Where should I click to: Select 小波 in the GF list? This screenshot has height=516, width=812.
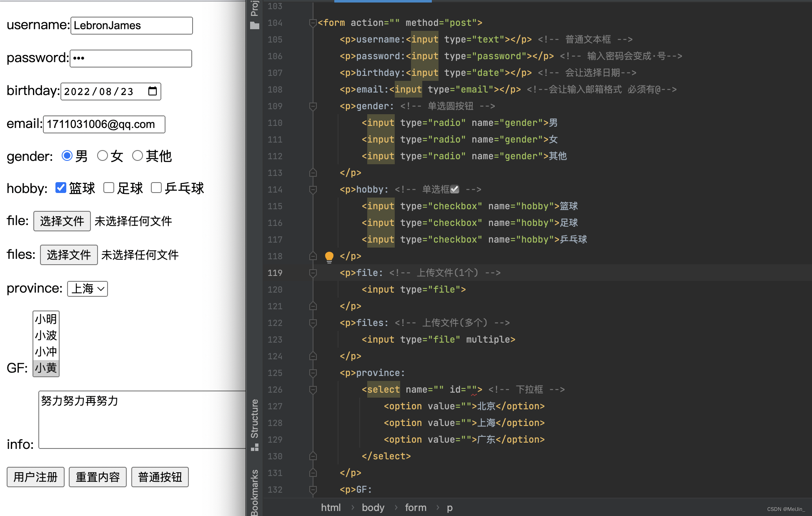pyautogui.click(x=46, y=336)
